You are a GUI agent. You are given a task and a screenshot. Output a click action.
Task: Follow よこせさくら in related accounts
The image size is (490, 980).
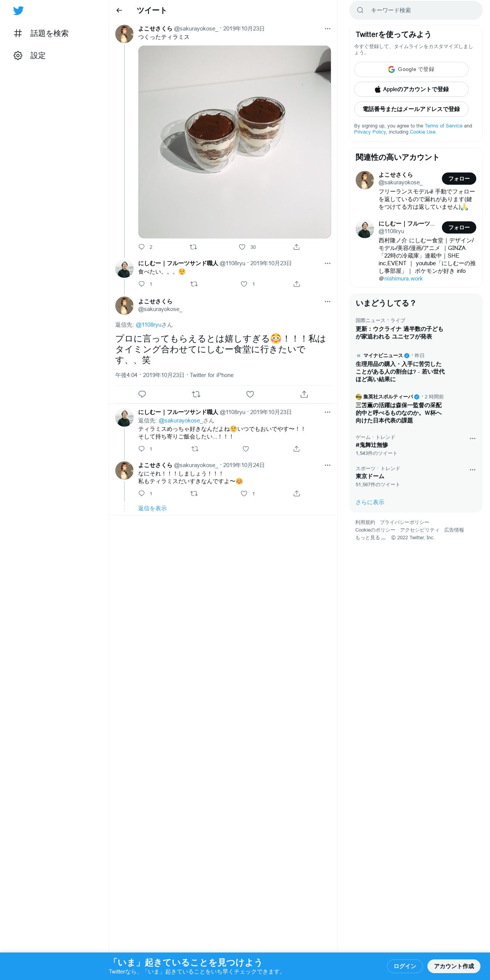tap(459, 179)
